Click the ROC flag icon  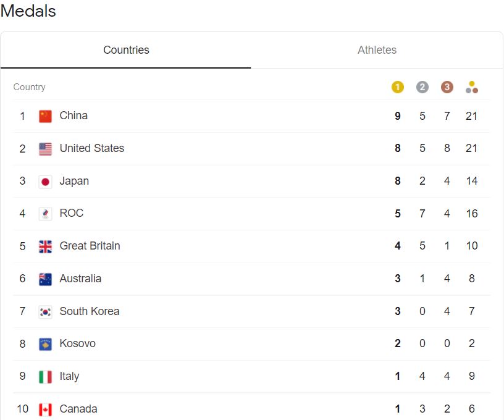click(45, 214)
